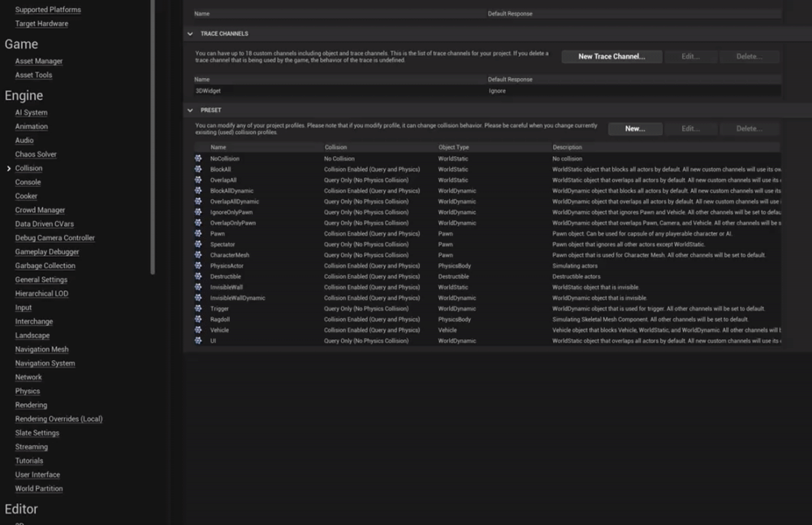The width and height of the screenshot is (812, 525).
Task: Open Asset Manager settings
Action: [39, 61]
